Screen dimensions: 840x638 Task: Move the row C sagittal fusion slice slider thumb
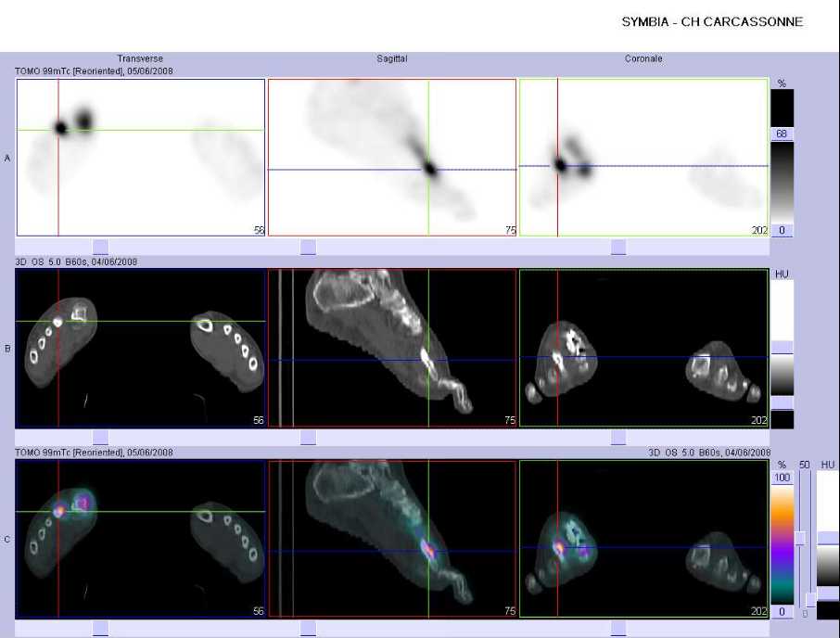pos(308,628)
